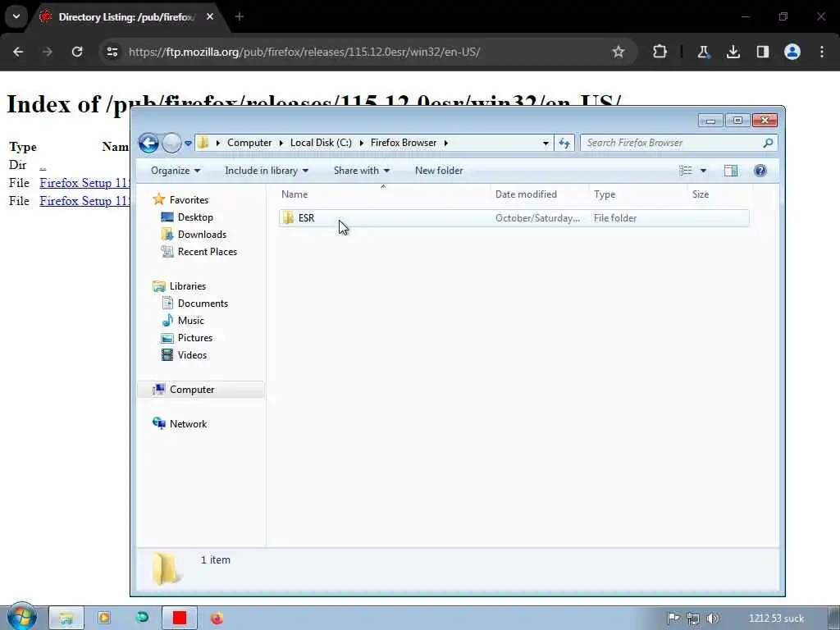Open Windows Start button
This screenshot has width=840, height=630.
coord(22,617)
